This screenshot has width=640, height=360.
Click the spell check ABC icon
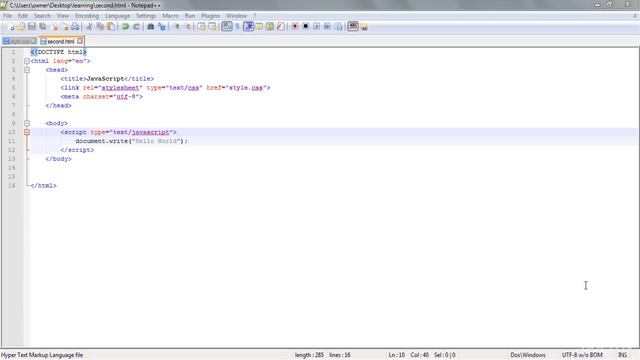tap(353, 27)
